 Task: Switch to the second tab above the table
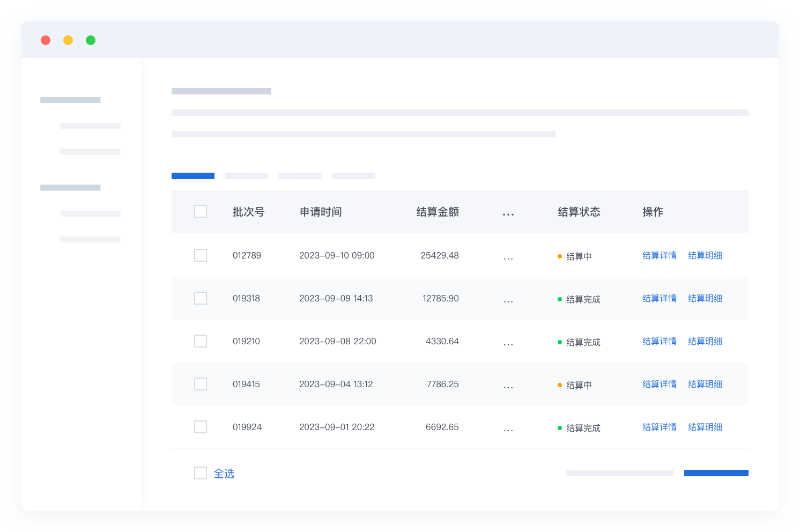point(247,176)
